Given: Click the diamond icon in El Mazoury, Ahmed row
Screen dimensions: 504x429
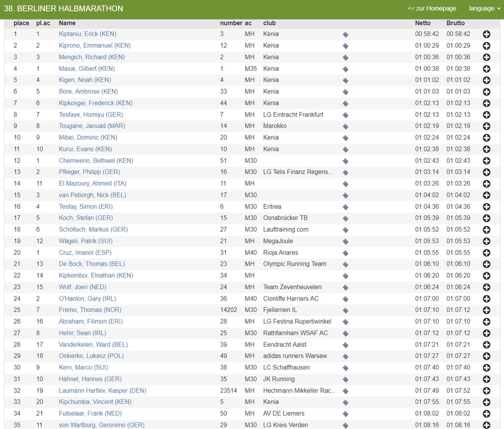Looking at the screenshot, I should (346, 184).
